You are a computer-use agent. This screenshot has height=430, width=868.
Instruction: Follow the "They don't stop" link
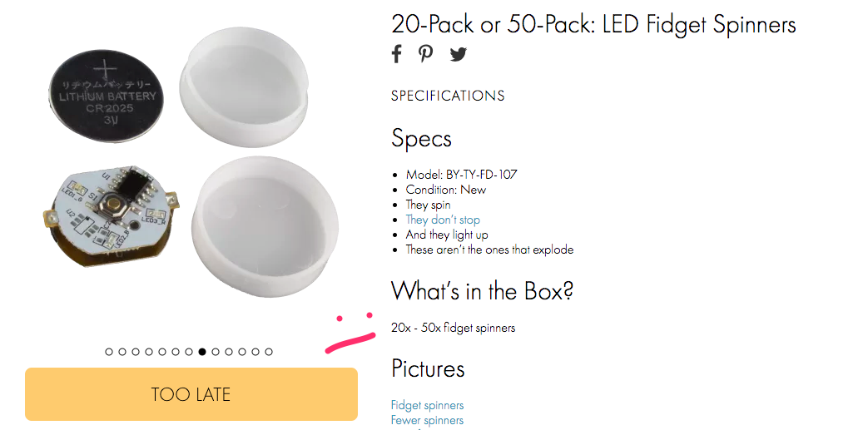(443, 220)
